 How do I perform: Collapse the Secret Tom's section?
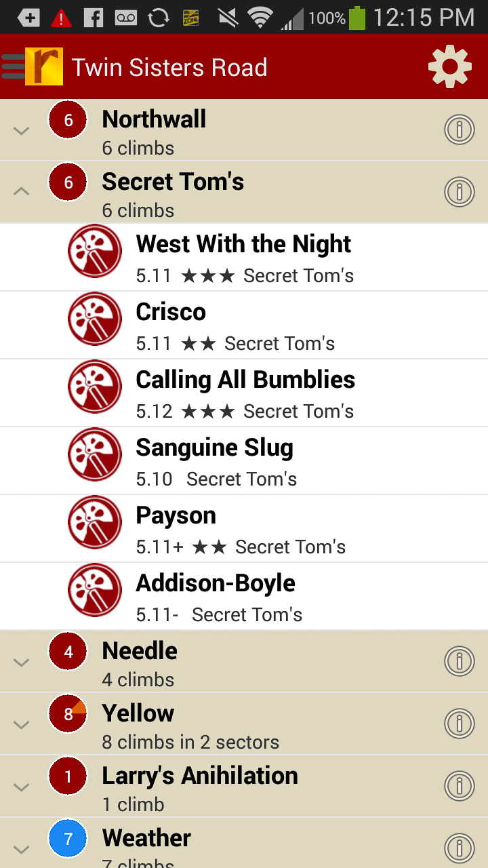pyautogui.click(x=22, y=192)
